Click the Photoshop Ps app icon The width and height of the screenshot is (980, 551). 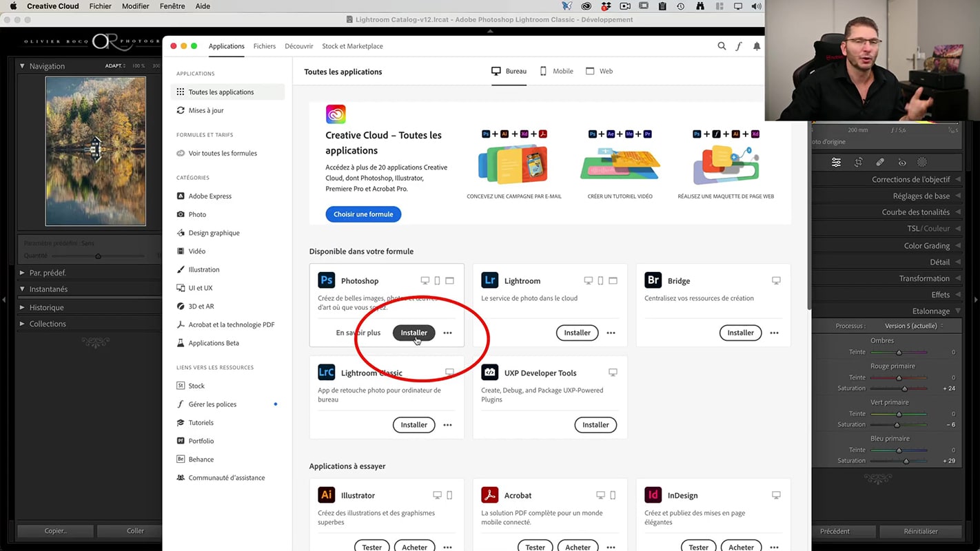(327, 280)
